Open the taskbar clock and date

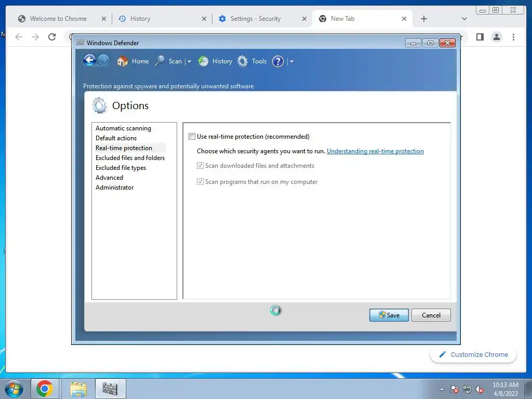506,389
